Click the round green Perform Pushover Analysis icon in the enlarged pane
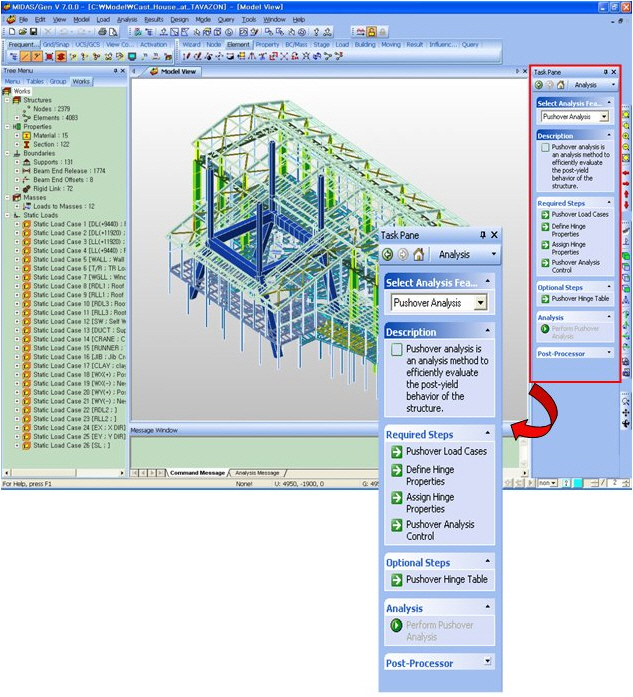 pyautogui.click(x=397, y=625)
